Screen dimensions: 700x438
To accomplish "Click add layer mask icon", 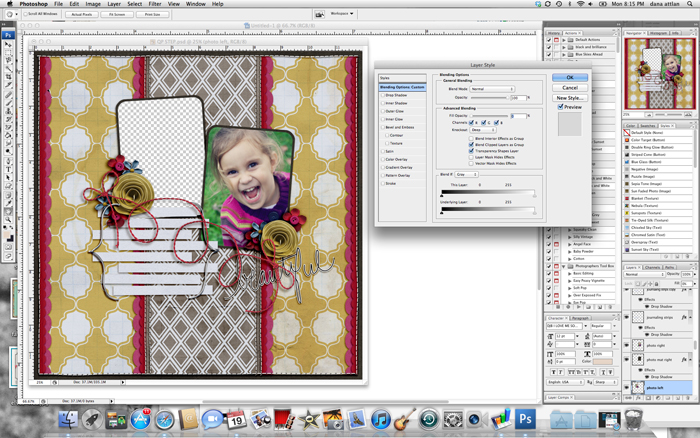I will click(x=648, y=398).
